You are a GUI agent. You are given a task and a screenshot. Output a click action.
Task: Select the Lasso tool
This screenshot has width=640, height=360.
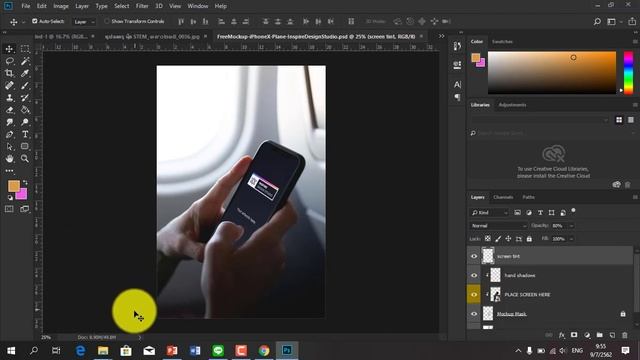pyautogui.click(x=9, y=61)
